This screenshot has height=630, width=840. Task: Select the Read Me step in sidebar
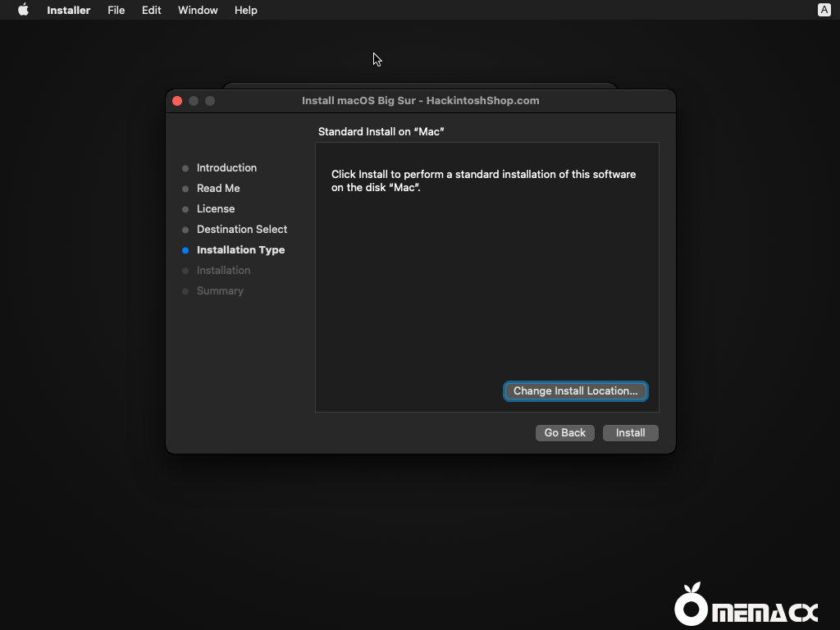click(x=218, y=189)
